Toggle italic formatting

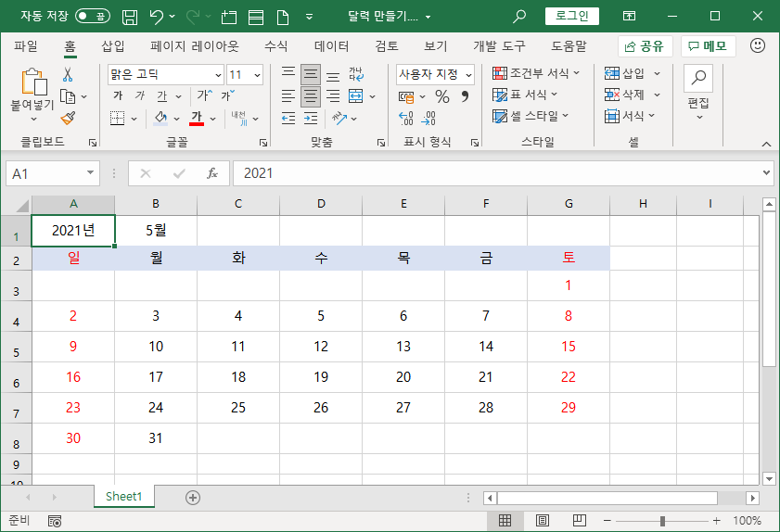pyautogui.click(x=140, y=95)
